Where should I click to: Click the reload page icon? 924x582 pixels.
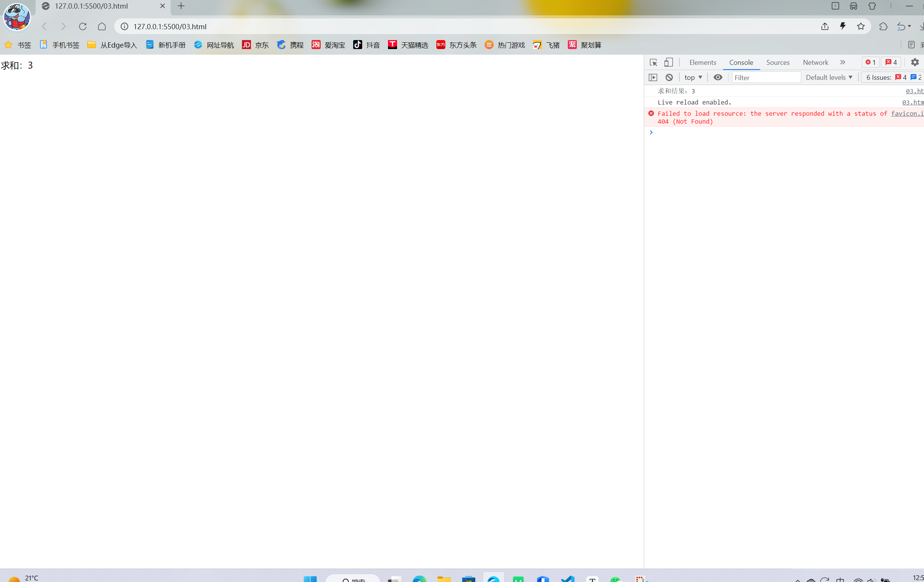point(82,27)
